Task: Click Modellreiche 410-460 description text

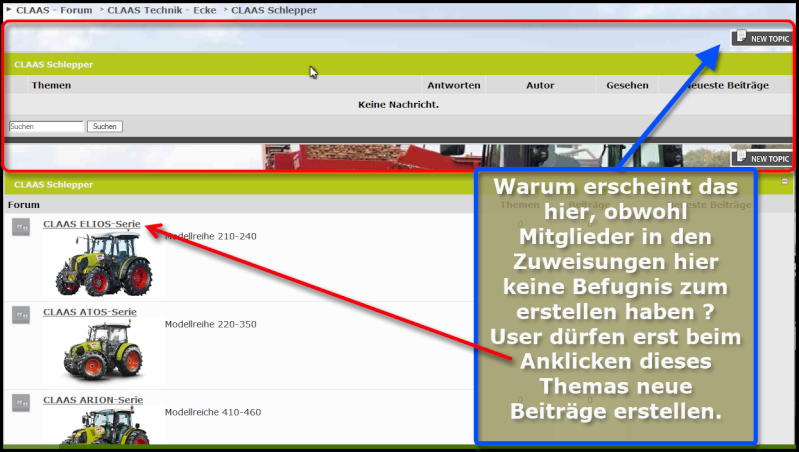Action: pyautogui.click(x=213, y=412)
